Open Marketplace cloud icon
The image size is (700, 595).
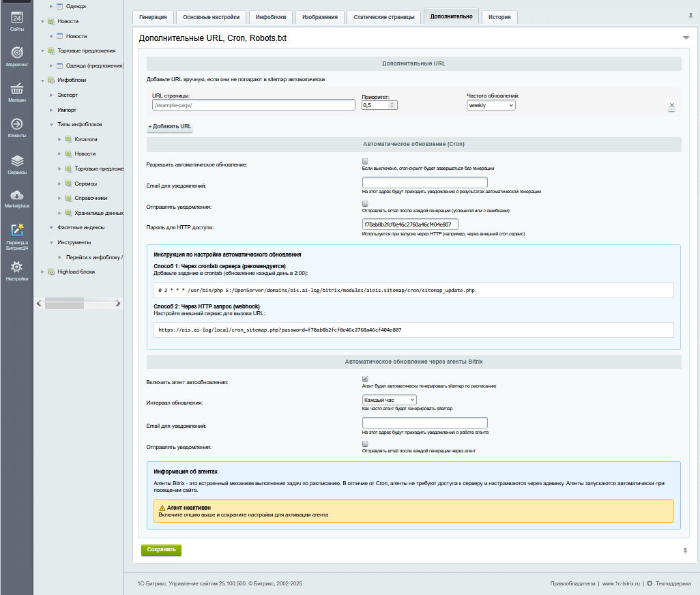coord(17,199)
